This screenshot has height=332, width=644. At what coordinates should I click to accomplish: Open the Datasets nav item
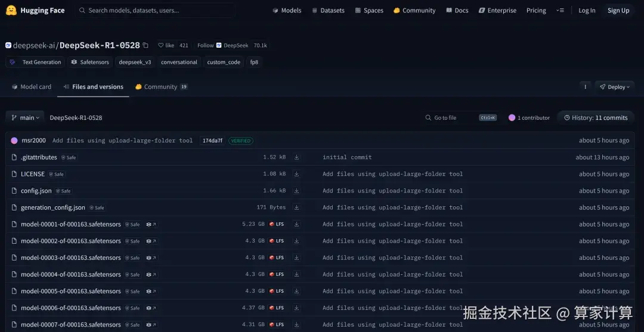tap(328, 11)
